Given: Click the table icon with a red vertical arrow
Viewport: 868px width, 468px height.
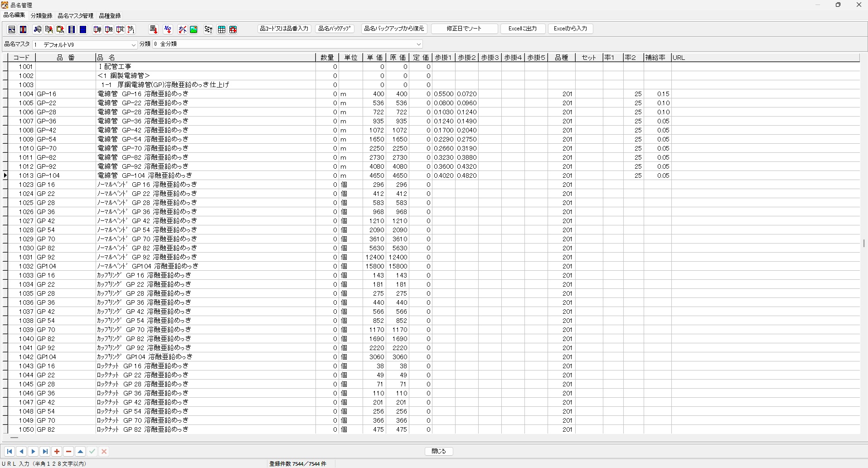Looking at the screenshot, I should pyautogui.click(x=23, y=29).
